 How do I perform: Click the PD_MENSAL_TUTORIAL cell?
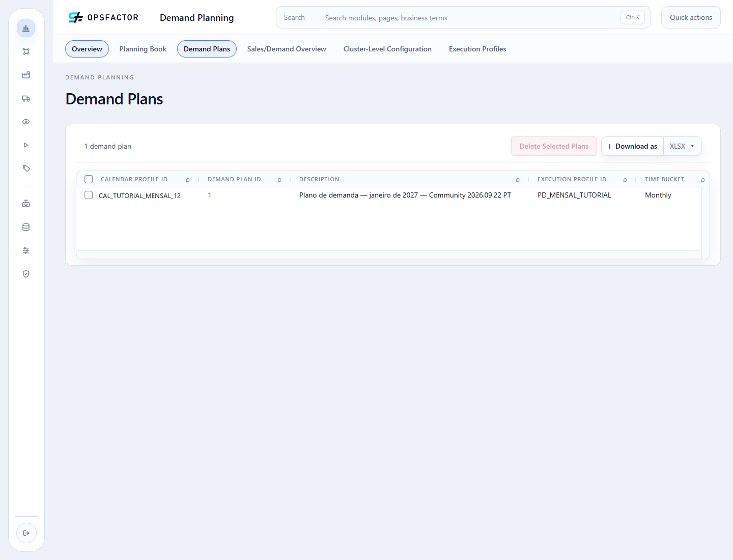pyautogui.click(x=574, y=195)
